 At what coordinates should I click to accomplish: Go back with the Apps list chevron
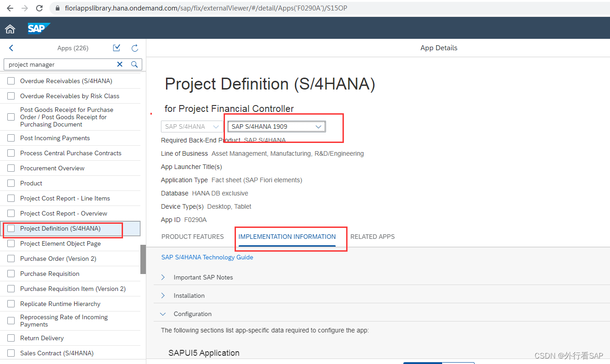pos(11,48)
